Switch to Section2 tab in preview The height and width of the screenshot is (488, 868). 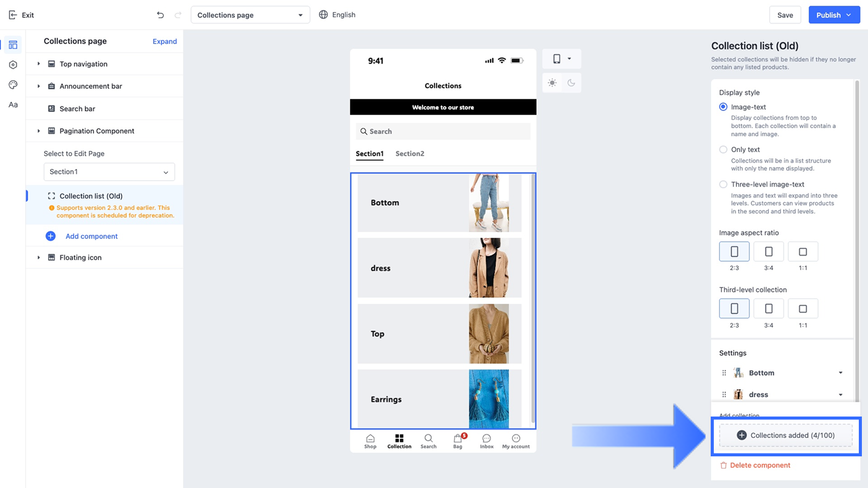pos(409,154)
